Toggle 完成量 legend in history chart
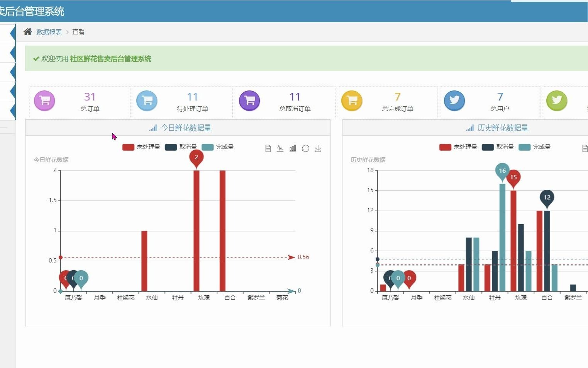 coord(535,147)
